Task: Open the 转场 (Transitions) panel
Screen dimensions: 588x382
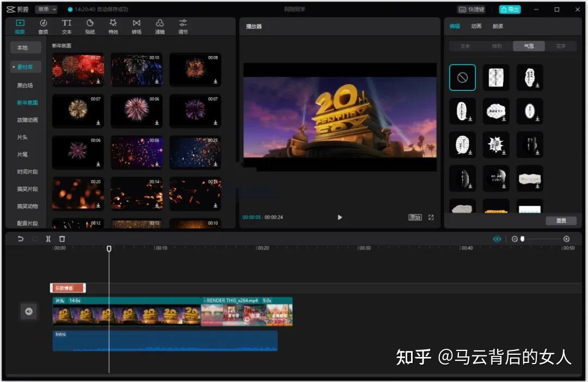Action: tap(136, 26)
